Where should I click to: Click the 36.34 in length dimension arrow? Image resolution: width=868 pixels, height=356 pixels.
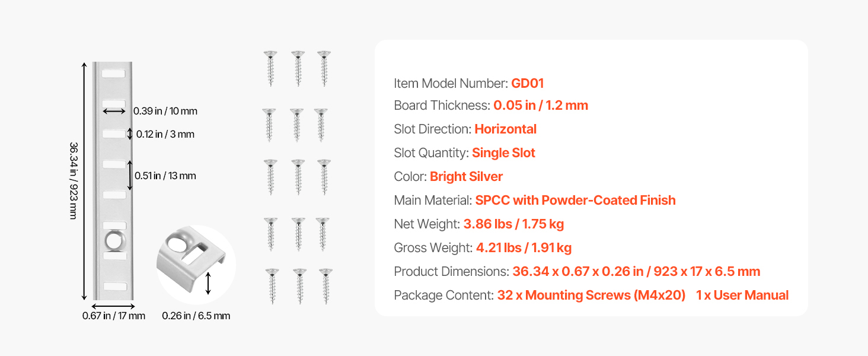[x=84, y=181]
